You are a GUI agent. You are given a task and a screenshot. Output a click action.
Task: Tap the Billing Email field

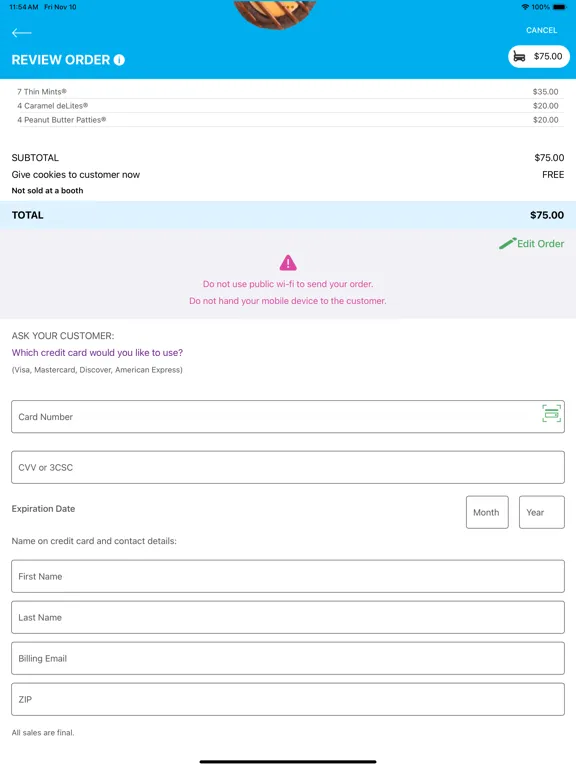(288, 658)
